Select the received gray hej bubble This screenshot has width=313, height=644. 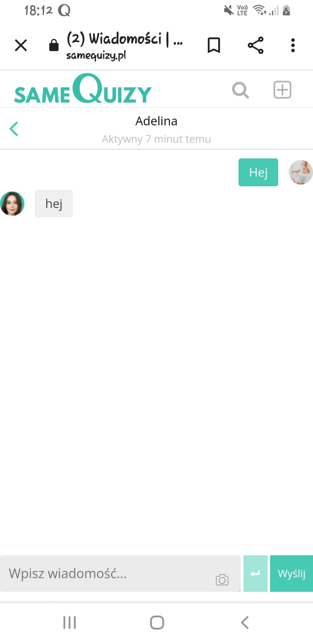coord(54,204)
